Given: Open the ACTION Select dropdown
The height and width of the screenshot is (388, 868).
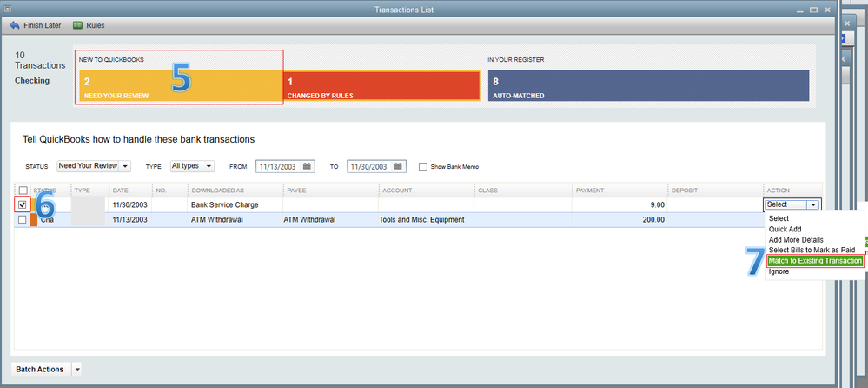Looking at the screenshot, I should click(792, 204).
